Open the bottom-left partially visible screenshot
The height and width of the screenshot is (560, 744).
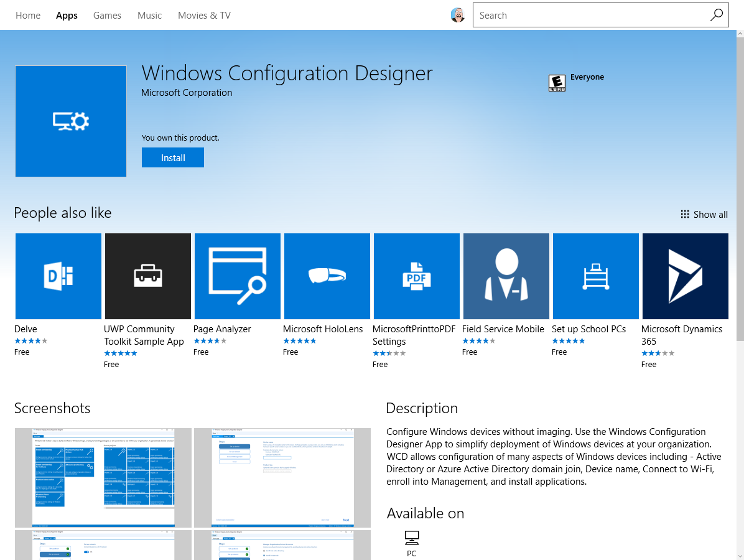pyautogui.click(x=103, y=545)
